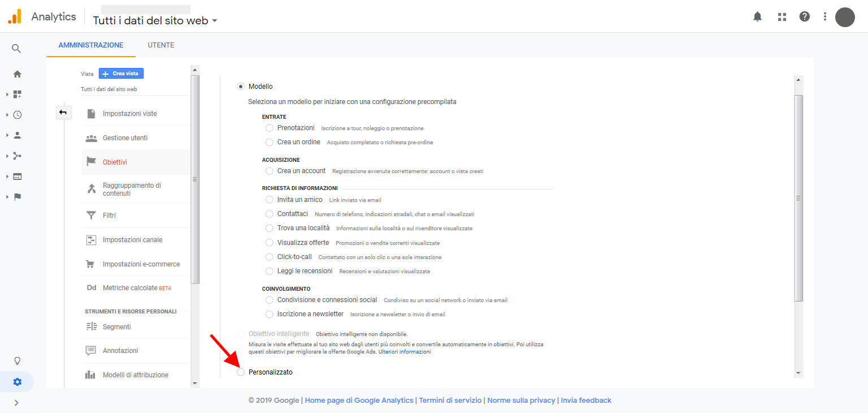Click the lightbulb Discover icon
The image size is (868, 413).
click(17, 360)
